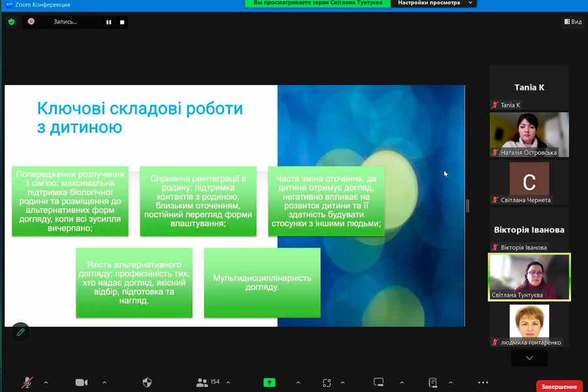Click the sharing banner mentioning Світлана Тунтуєва
The height and width of the screenshot is (392, 588).
click(318, 3)
